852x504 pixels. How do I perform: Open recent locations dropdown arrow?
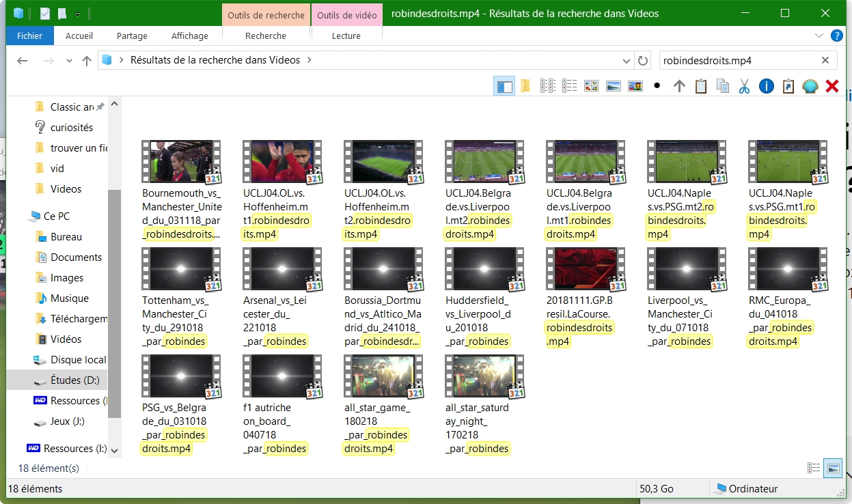coord(69,60)
